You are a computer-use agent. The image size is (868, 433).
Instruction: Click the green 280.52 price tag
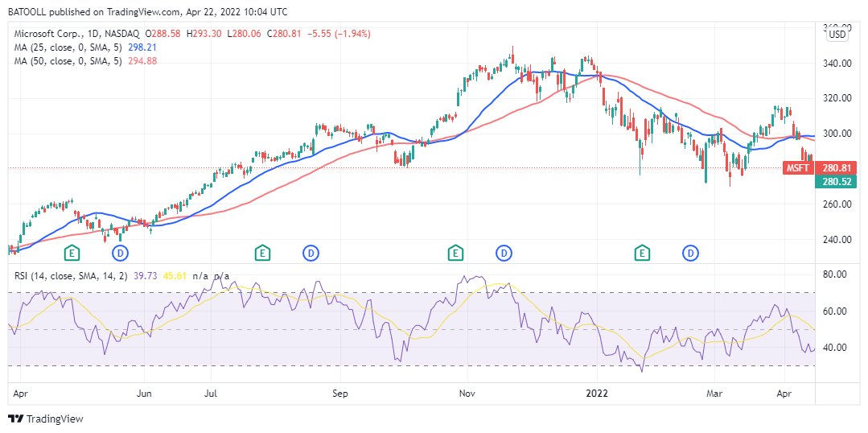837,181
